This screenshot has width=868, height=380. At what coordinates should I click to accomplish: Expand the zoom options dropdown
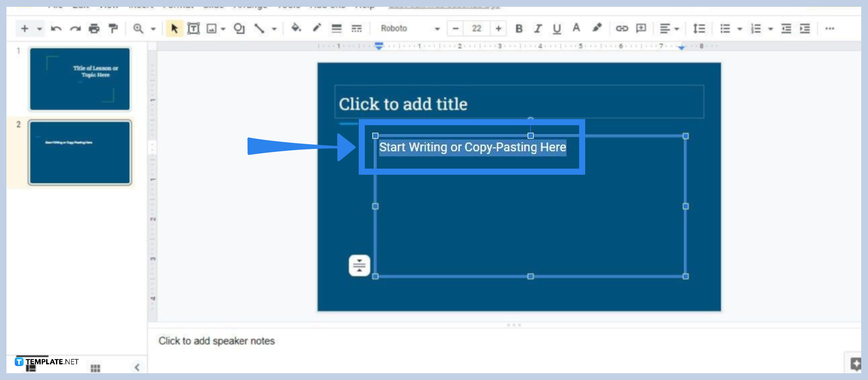point(153,28)
